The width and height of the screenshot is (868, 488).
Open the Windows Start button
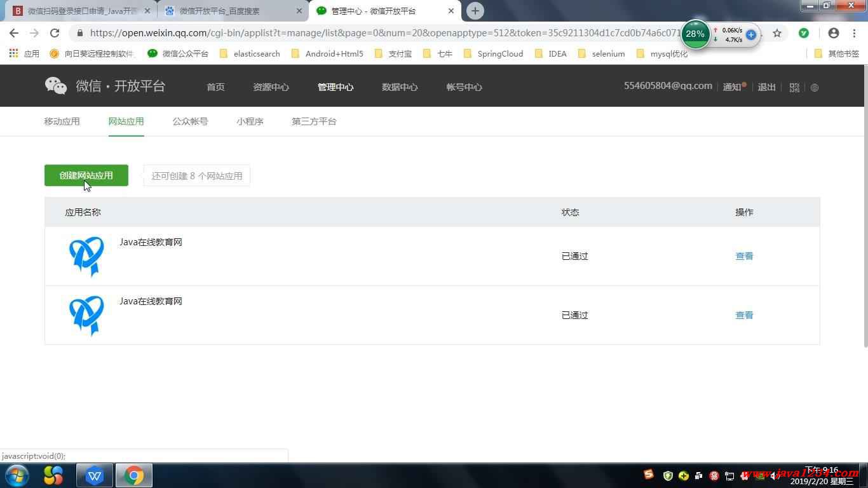[x=17, y=475]
